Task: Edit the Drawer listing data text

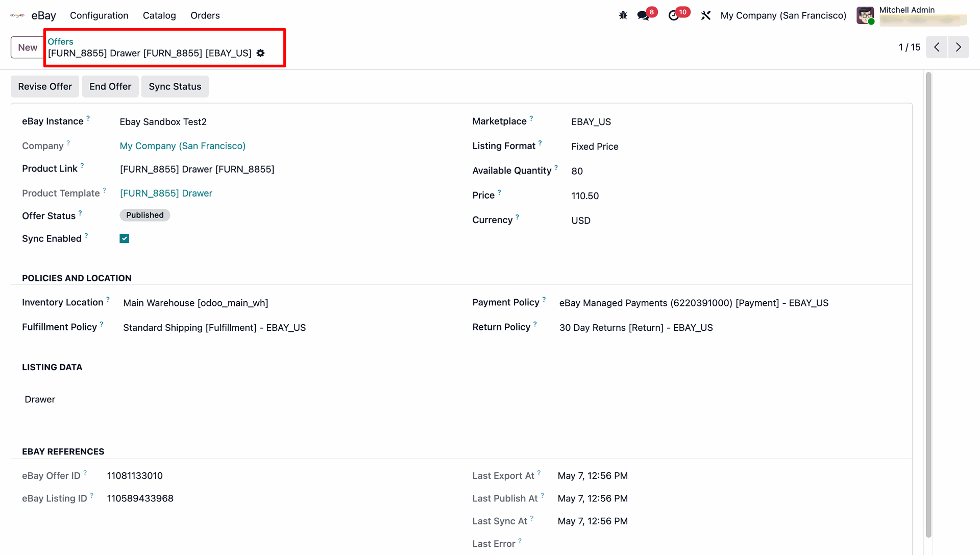Action: pos(40,399)
